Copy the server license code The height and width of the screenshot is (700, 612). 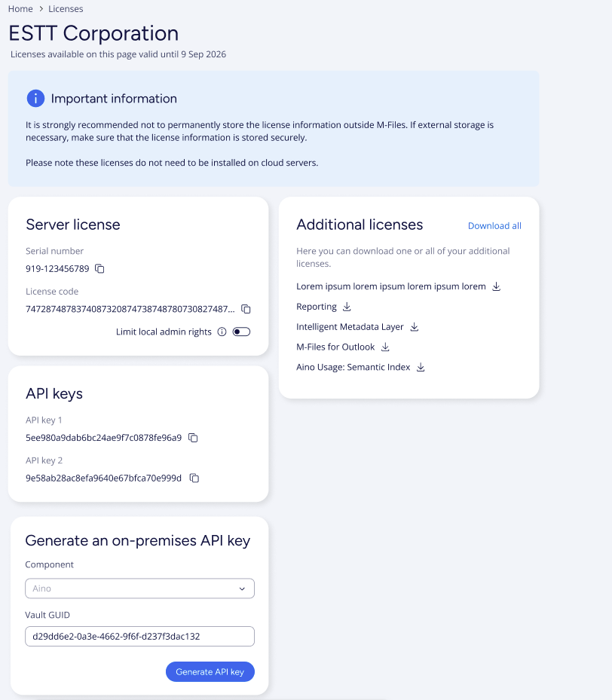tap(246, 309)
